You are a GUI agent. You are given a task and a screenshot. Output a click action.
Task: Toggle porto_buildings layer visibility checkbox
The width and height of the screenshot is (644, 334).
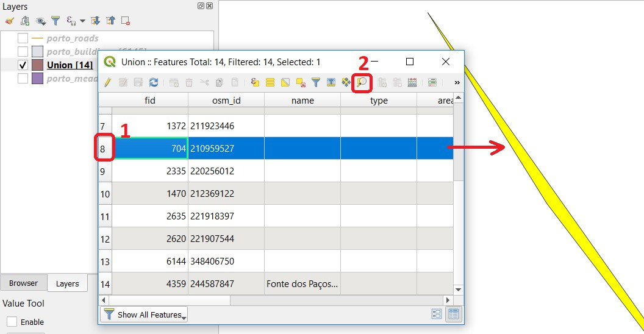pyautogui.click(x=23, y=51)
